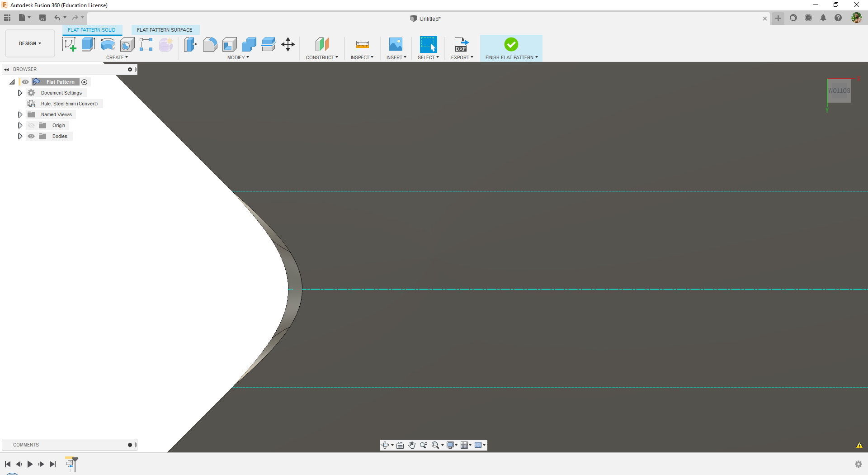
Task: Click the green Finish Flat Pattern checkmark
Action: [511, 44]
